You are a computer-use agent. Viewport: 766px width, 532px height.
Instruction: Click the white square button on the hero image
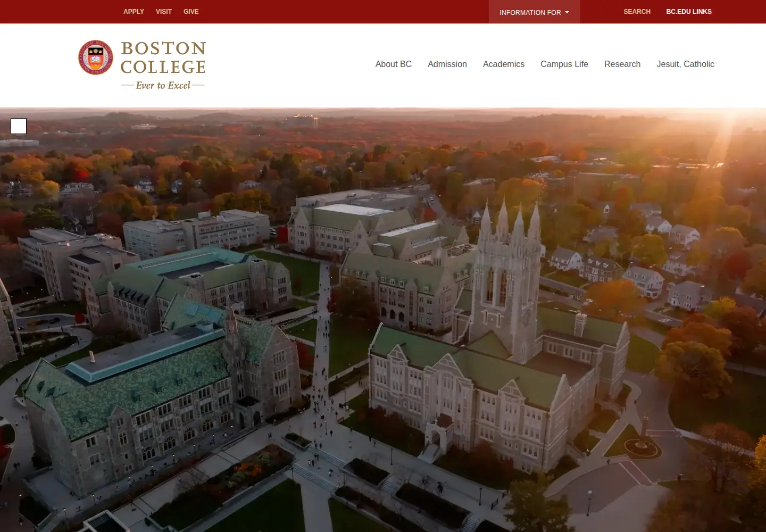19,126
